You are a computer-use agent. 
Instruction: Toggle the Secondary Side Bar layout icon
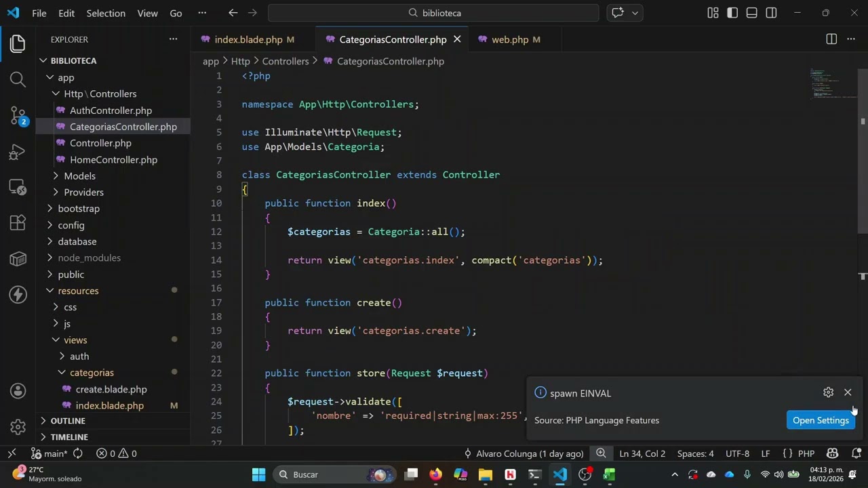772,13
